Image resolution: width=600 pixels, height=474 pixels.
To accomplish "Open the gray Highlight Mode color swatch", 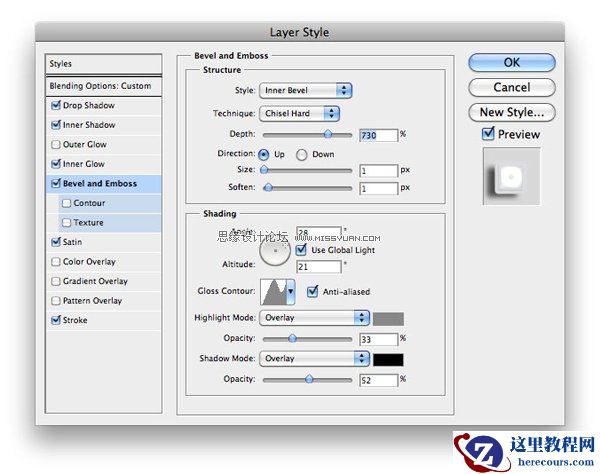I will click(x=388, y=319).
